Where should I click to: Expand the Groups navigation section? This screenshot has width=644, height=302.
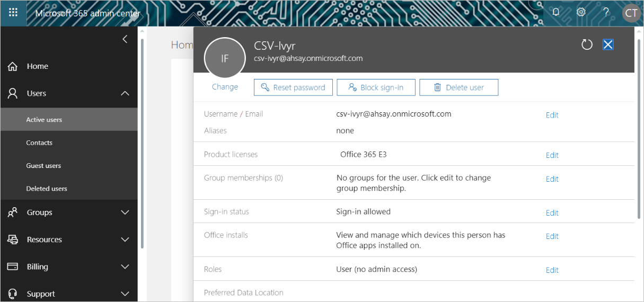click(x=125, y=212)
